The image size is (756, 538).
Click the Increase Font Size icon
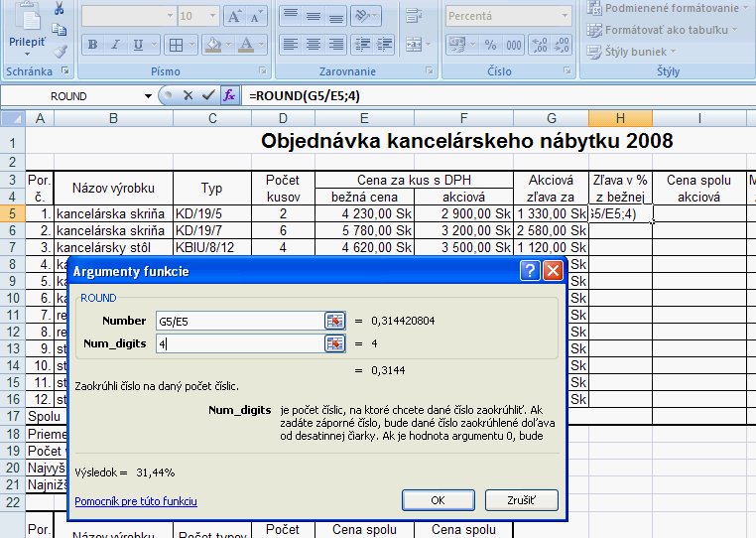point(234,17)
